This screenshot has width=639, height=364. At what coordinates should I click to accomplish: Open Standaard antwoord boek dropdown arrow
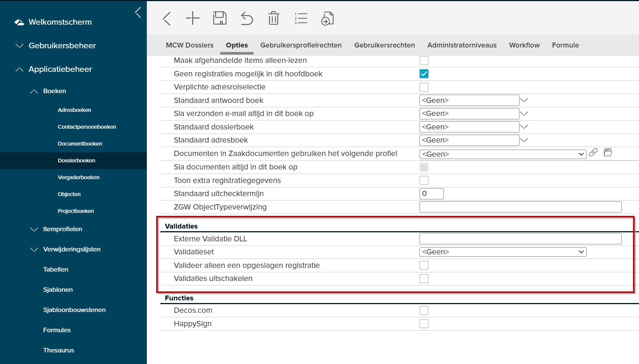524,100
